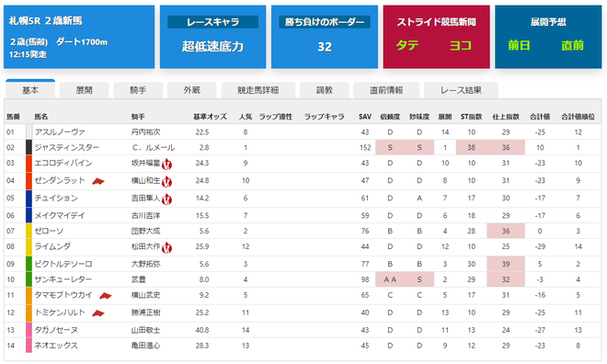
Task: Click the ST指数 column header
Action: point(471,117)
